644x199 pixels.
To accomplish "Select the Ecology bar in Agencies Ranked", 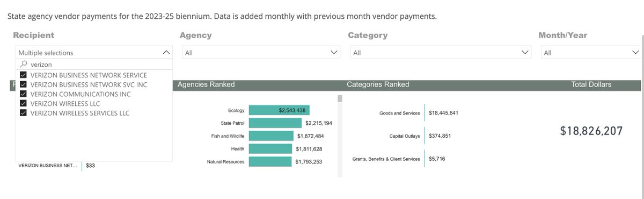I will [280, 110].
